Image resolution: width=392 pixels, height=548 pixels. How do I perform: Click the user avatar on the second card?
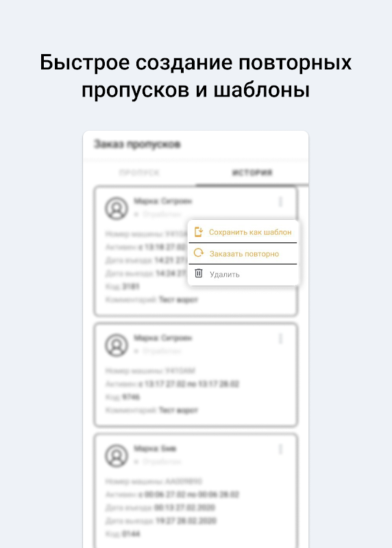pos(117,345)
